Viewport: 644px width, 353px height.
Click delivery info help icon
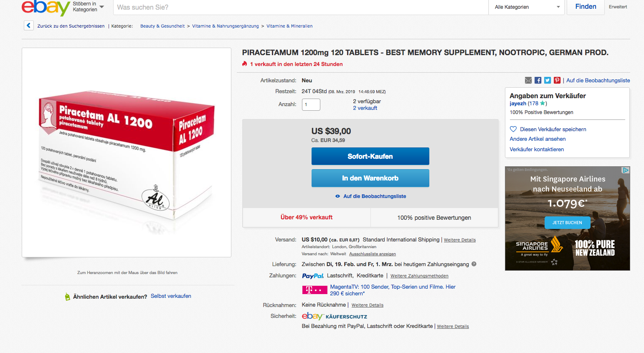point(474,264)
